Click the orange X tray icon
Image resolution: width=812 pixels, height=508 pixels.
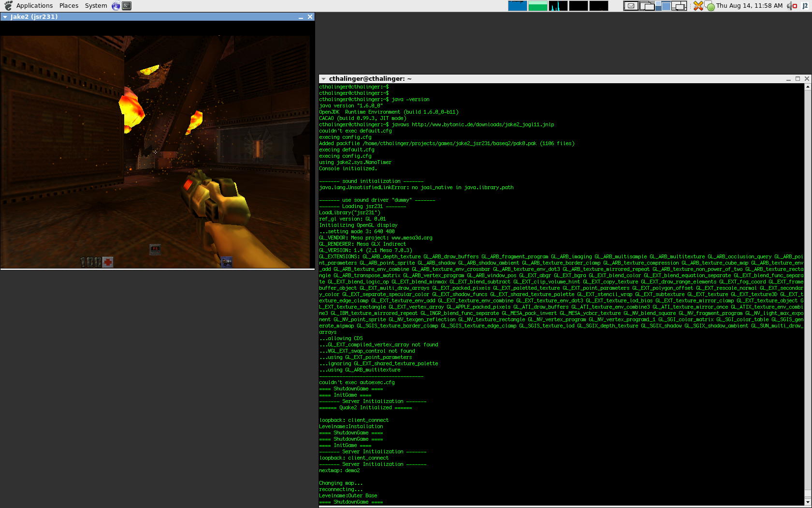tap(698, 6)
